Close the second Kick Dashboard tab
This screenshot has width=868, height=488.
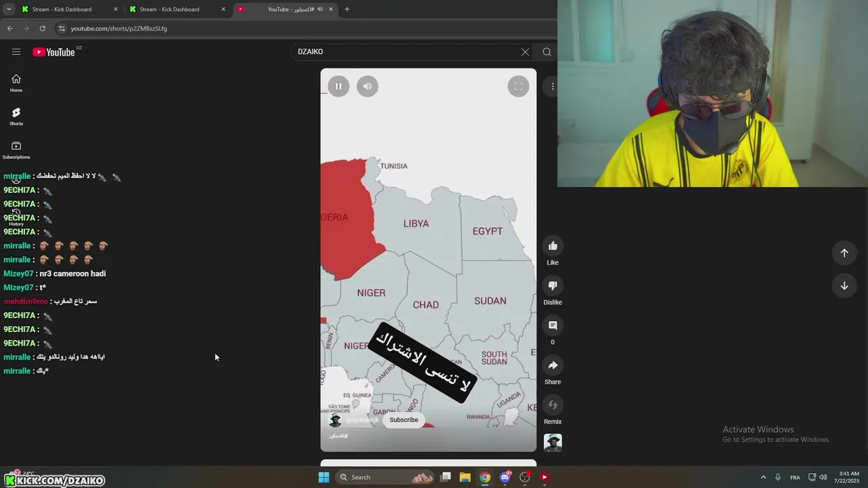tap(223, 9)
